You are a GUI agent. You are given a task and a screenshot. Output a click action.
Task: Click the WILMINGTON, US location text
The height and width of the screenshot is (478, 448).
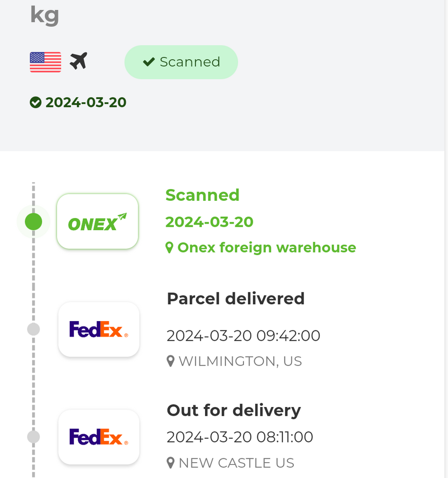pos(240,361)
